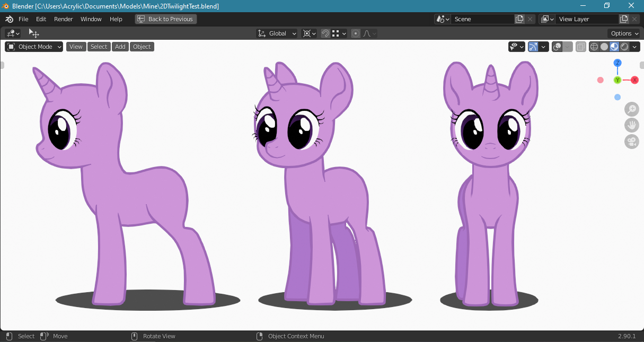This screenshot has height=342, width=644.
Task: Open the snap-to options dropdown
Action: pos(339,33)
